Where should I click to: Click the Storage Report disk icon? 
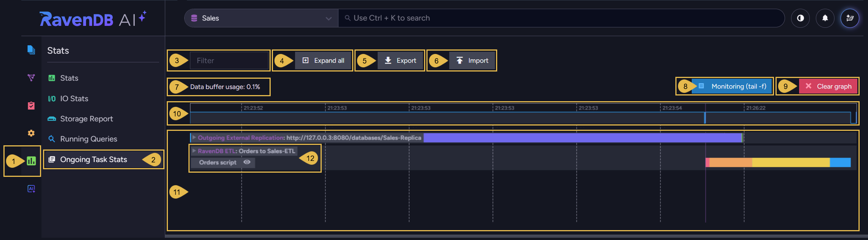point(51,119)
